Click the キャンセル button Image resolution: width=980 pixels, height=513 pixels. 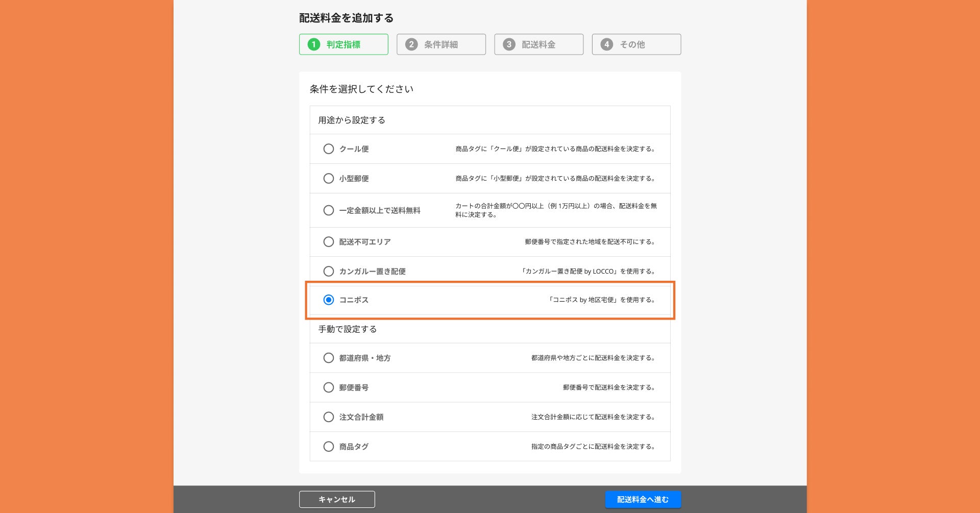coord(337,499)
